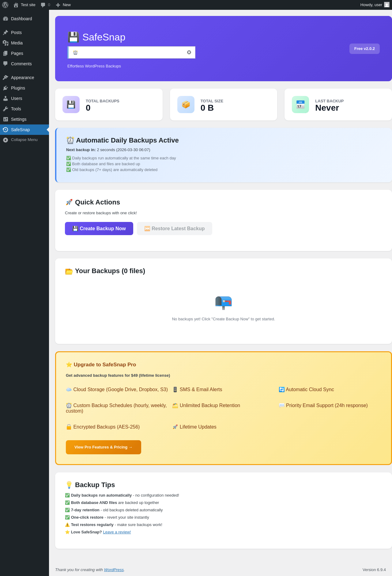Open the Settings menu in sidebar
The height and width of the screenshot is (576, 392).
point(24,119)
